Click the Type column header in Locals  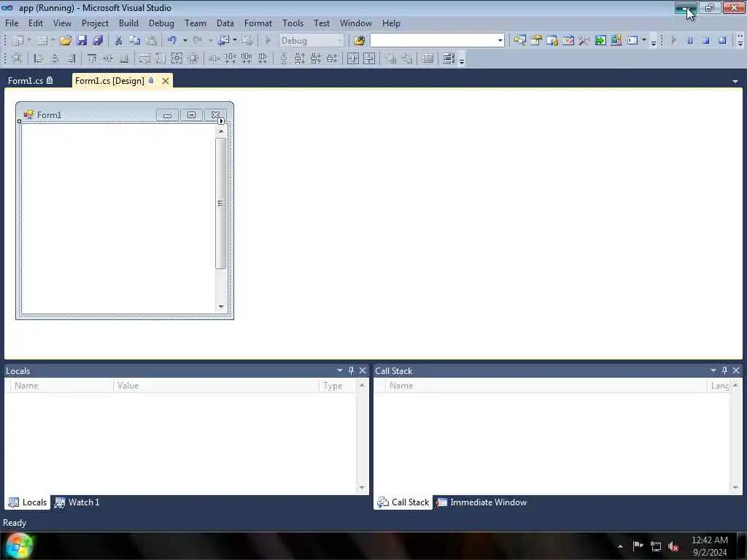click(338, 386)
